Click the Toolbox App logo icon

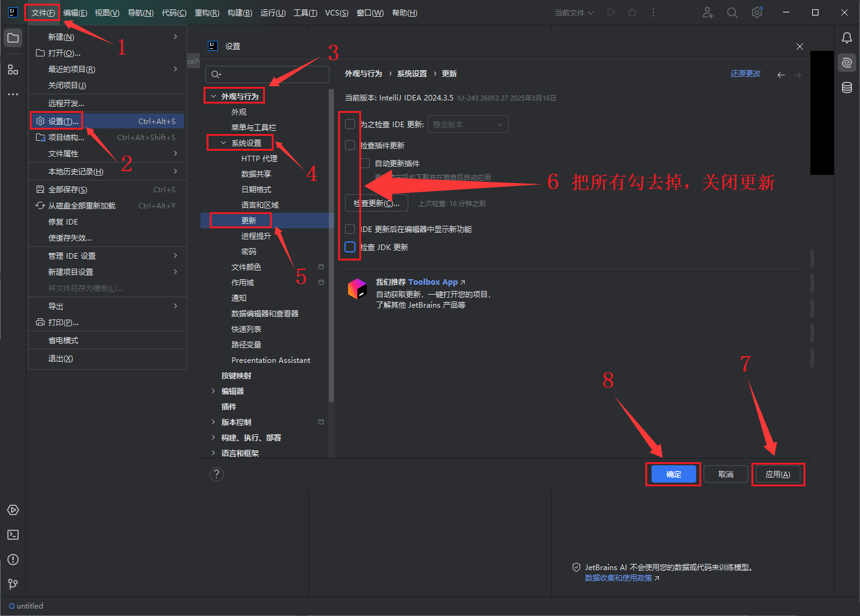pyautogui.click(x=357, y=288)
